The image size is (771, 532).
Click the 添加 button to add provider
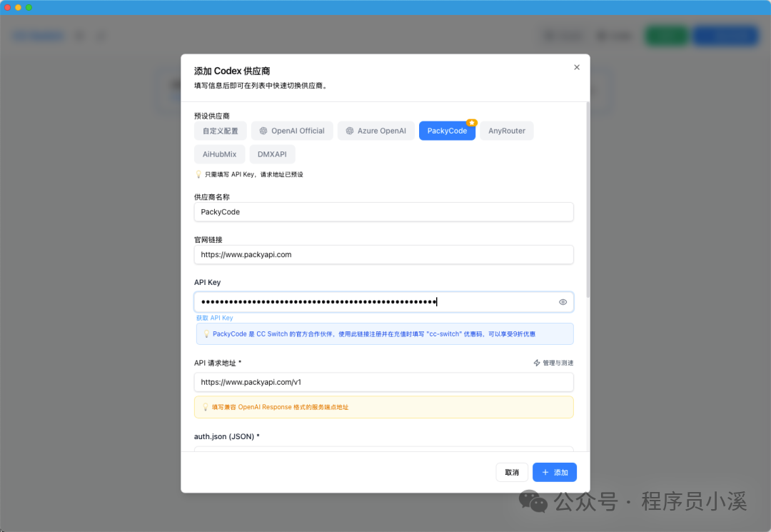click(555, 472)
